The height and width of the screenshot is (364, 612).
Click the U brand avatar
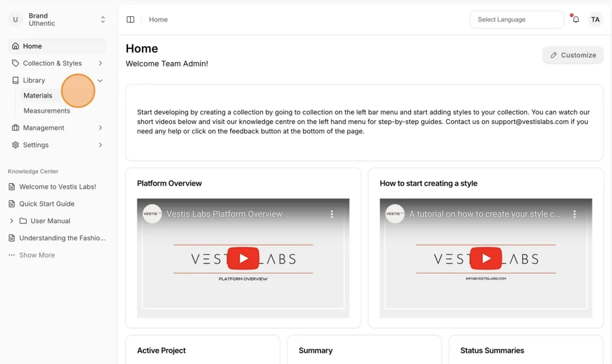point(15,19)
